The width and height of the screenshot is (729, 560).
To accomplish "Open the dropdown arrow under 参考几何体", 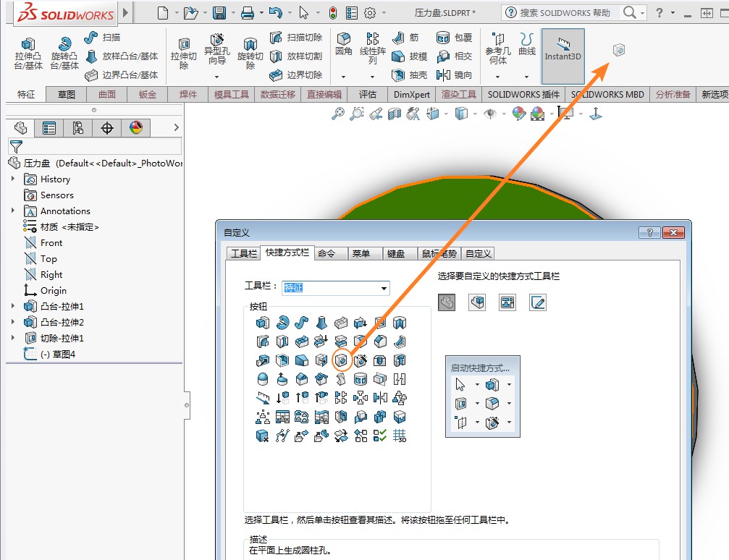I will (498, 77).
